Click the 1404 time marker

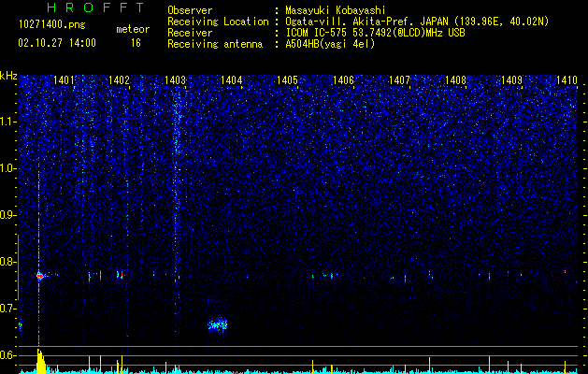point(232,79)
